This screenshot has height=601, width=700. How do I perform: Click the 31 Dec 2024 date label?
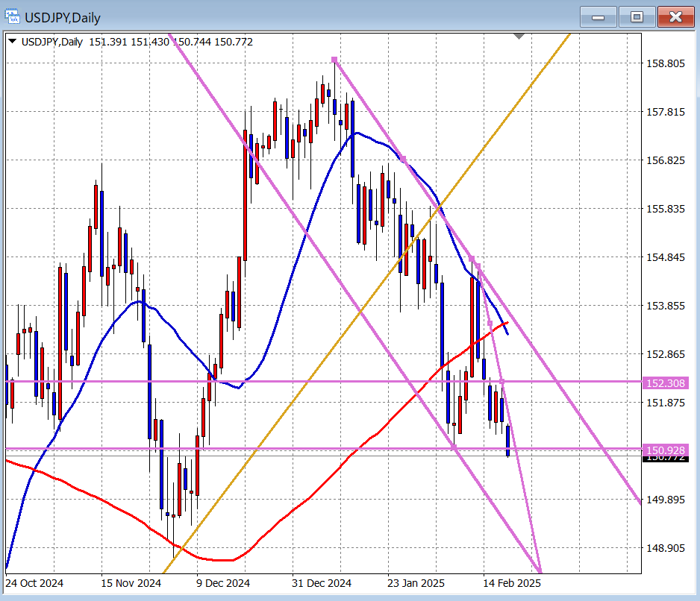(x=321, y=583)
